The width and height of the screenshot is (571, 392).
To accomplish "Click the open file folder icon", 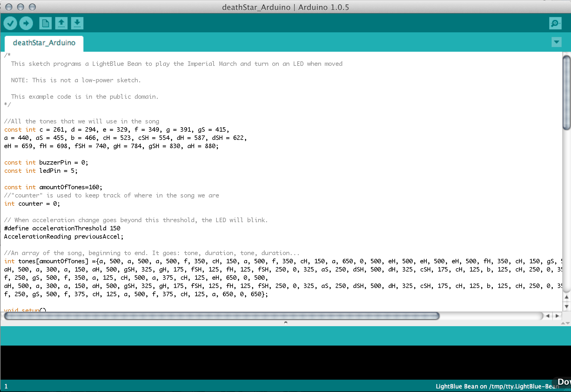I will point(61,23).
